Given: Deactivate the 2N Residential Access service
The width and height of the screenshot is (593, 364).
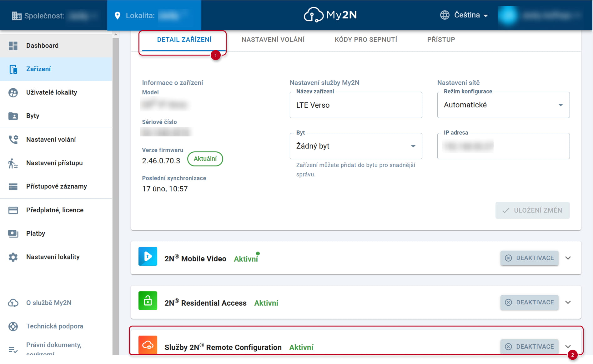Looking at the screenshot, I should 529,303.
